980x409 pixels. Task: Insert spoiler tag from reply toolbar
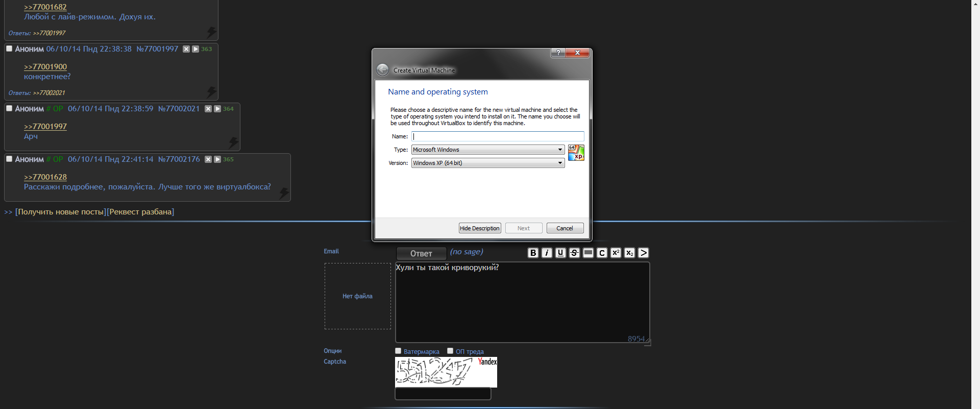[x=588, y=253]
